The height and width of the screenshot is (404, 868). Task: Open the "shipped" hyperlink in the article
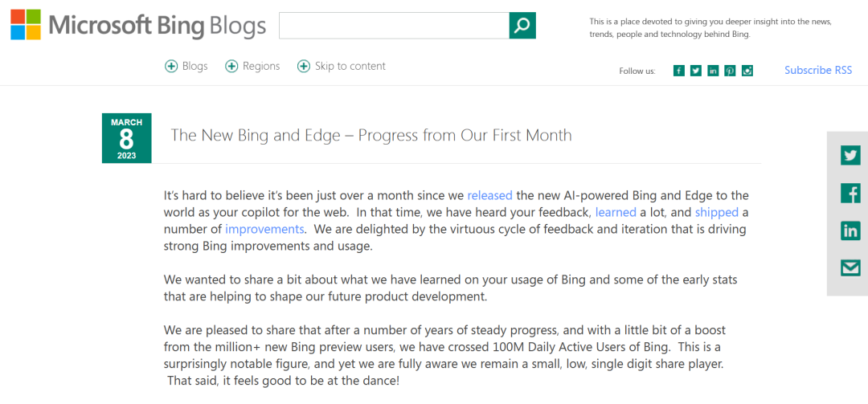click(716, 212)
